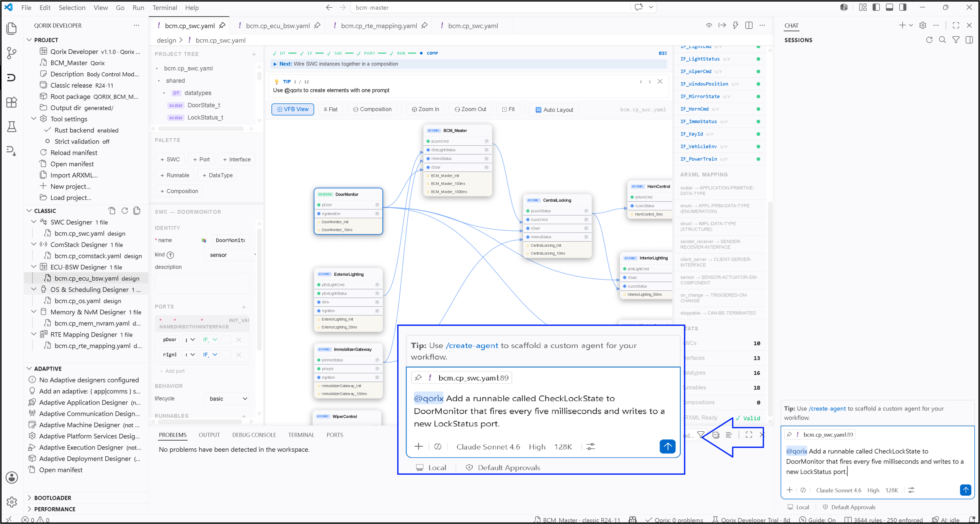Viewport: 980px width, 524px height.
Task: Click the Customize Layout icon in title bar
Action: tap(863, 7)
